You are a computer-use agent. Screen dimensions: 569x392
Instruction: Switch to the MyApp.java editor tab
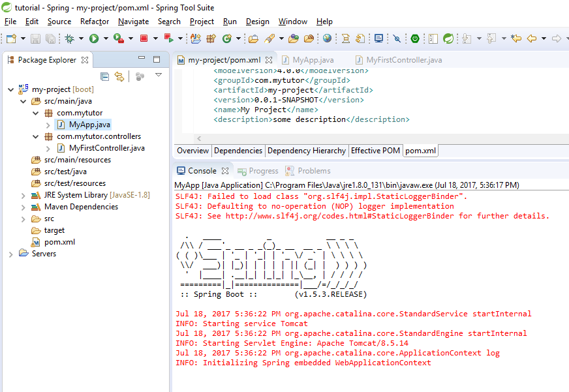308,60
